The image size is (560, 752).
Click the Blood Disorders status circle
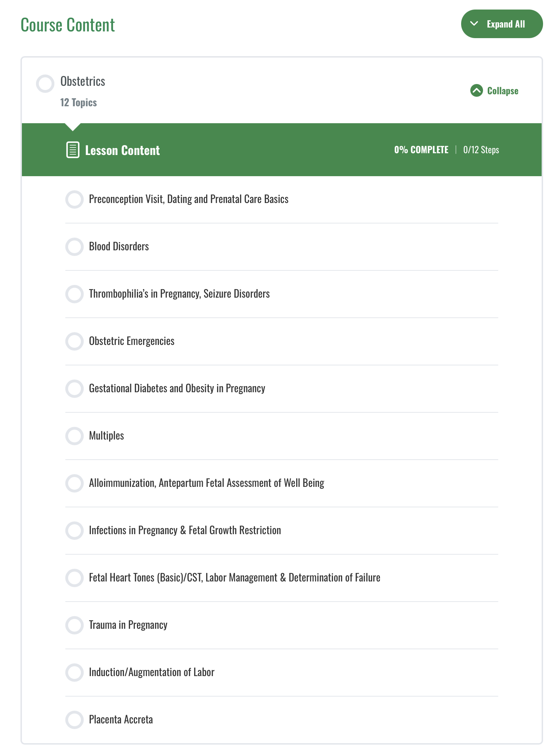(x=75, y=247)
